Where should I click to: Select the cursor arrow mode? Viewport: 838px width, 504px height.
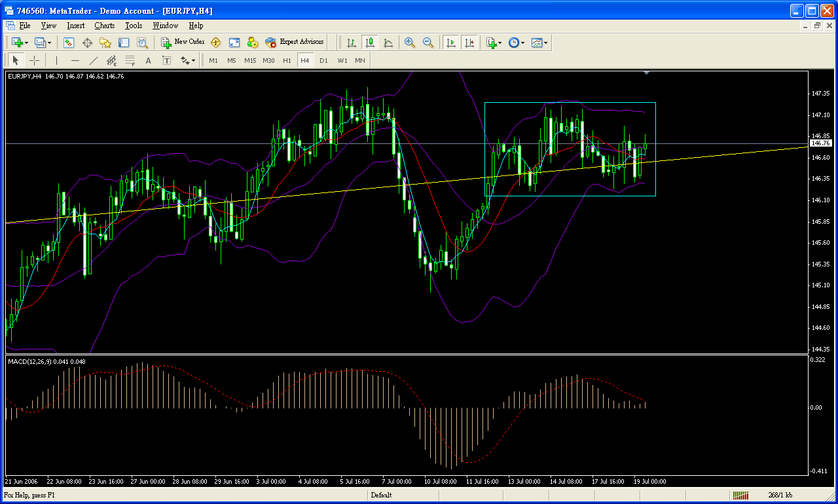point(16,60)
